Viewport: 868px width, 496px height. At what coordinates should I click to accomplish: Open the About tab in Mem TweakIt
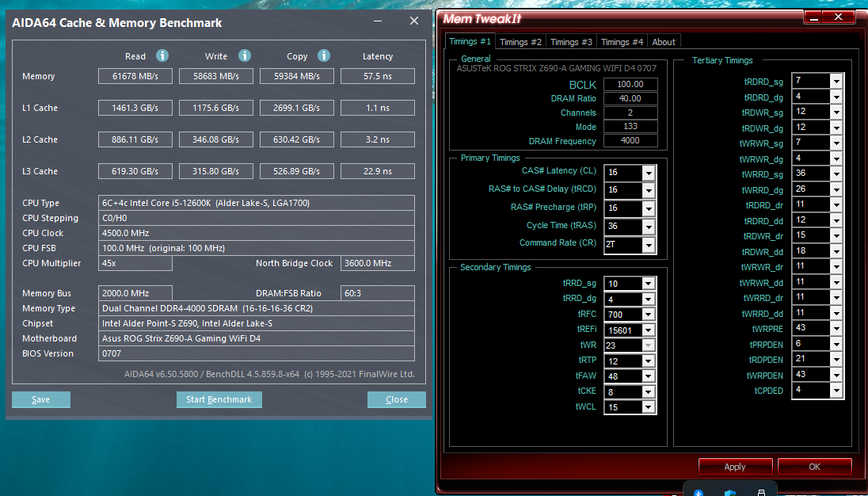pos(664,41)
